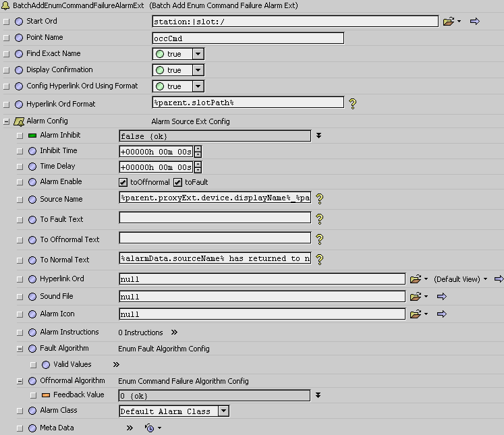Click help icon beside Hyperlink Ord Format
The image size is (504, 435).
click(x=352, y=104)
